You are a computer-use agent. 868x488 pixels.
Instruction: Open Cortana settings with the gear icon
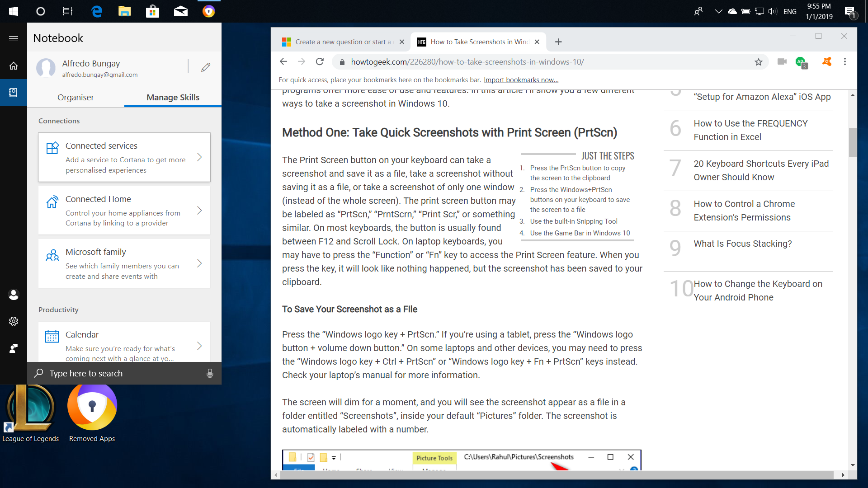pos(14,321)
